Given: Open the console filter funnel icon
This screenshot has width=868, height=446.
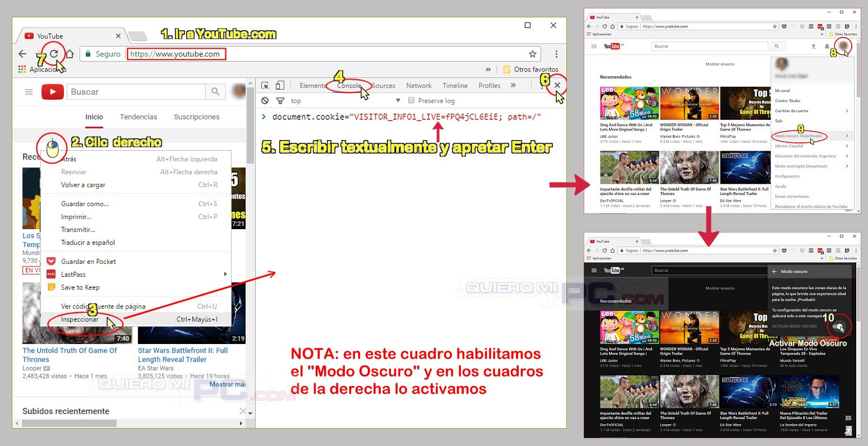Looking at the screenshot, I should click(280, 101).
